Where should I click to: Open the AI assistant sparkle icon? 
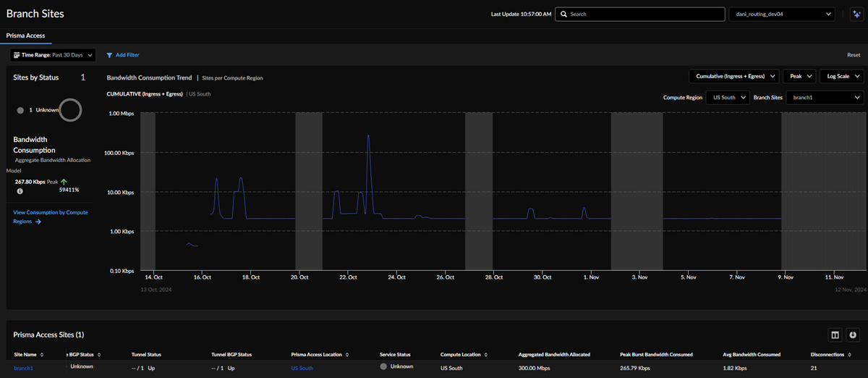click(856, 14)
